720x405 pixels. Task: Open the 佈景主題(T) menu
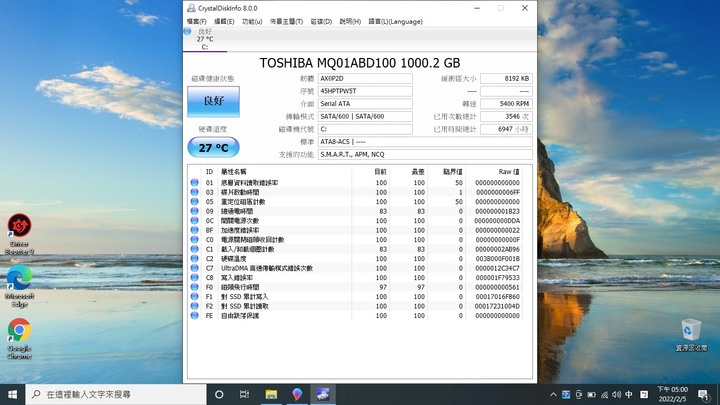[x=286, y=22]
